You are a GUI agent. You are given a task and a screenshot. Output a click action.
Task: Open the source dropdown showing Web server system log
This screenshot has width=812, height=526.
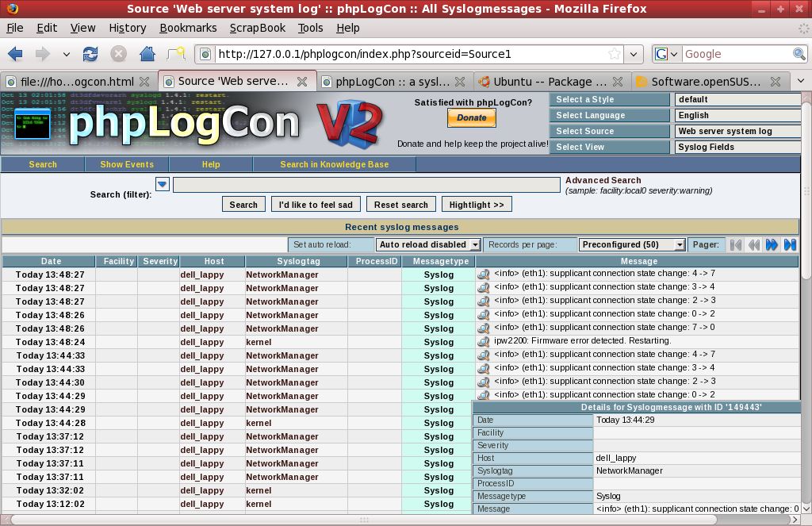[737, 131]
